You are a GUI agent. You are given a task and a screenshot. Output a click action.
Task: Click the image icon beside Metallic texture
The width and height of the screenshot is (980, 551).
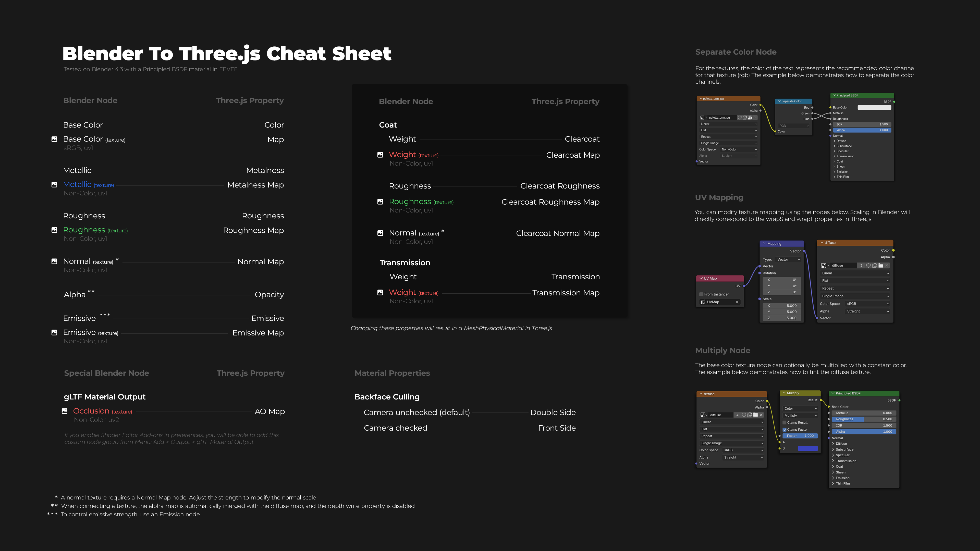click(54, 184)
